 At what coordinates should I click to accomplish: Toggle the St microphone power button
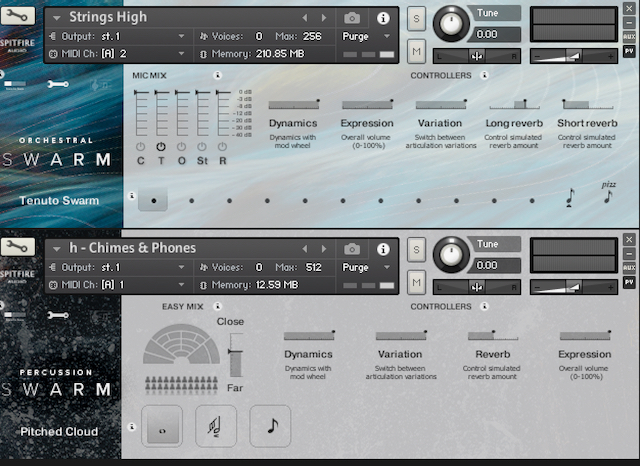202,146
